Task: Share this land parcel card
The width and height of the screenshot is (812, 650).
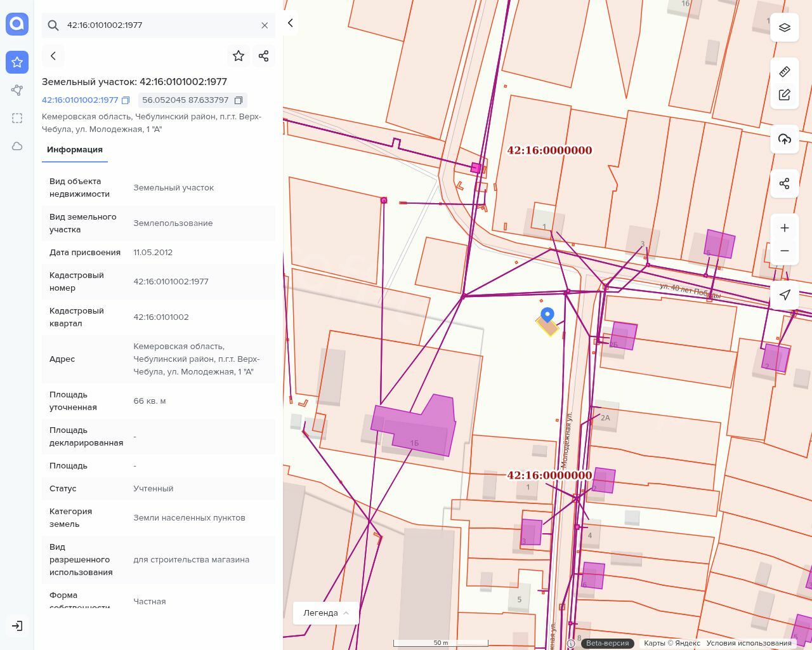Action: tap(264, 56)
